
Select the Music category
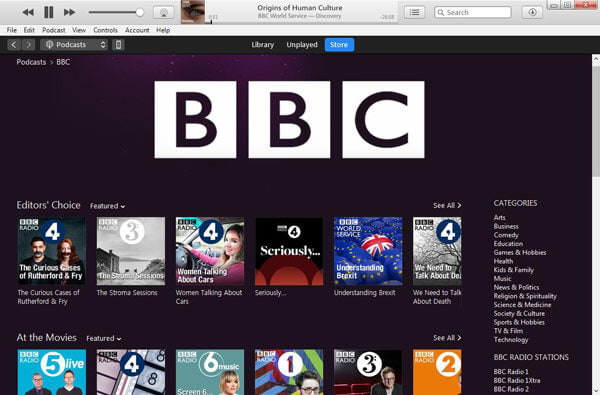pos(502,279)
